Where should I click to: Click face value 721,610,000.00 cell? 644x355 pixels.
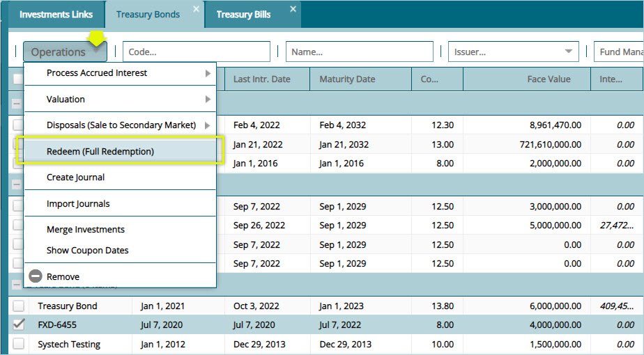[551, 145]
